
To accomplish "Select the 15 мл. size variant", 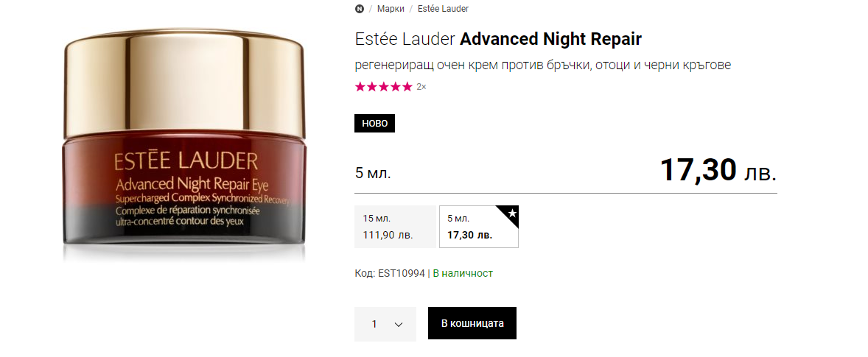I will tap(395, 227).
